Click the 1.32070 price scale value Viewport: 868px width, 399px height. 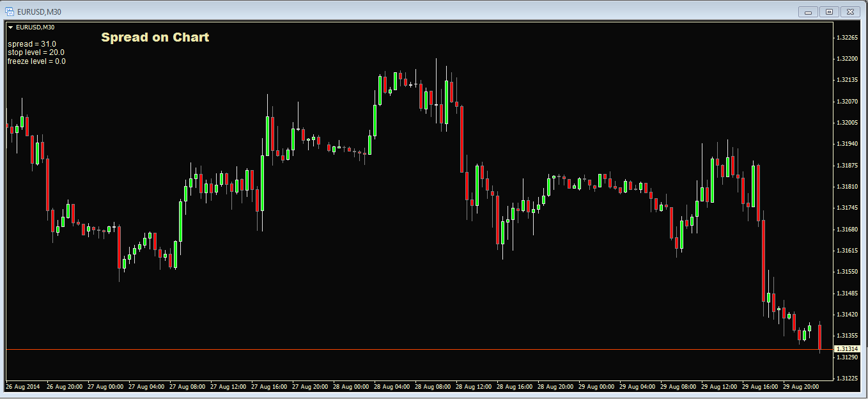pos(847,101)
